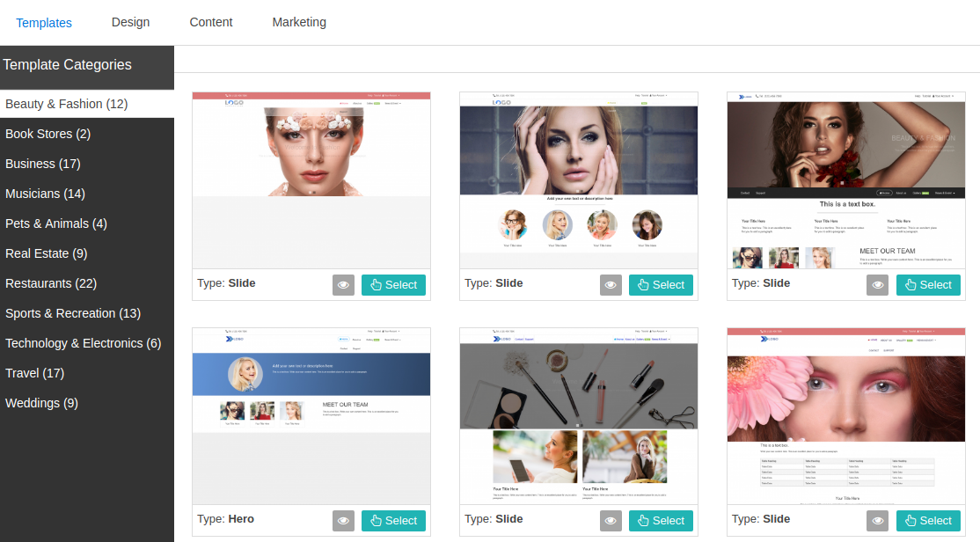Click eye icon for makeup brushes template

tap(611, 520)
